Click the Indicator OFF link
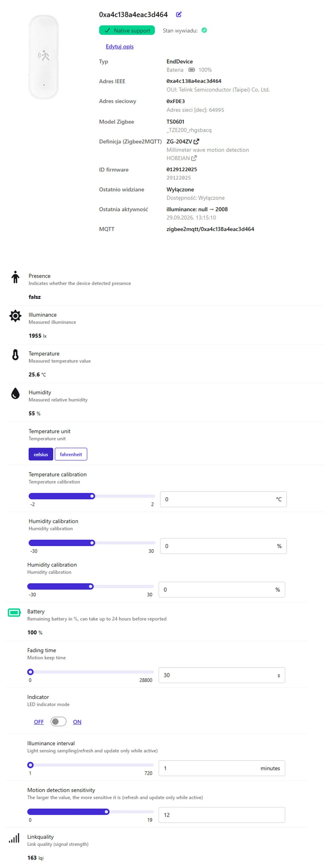Image resolution: width=324 pixels, height=868 pixels. (39, 722)
